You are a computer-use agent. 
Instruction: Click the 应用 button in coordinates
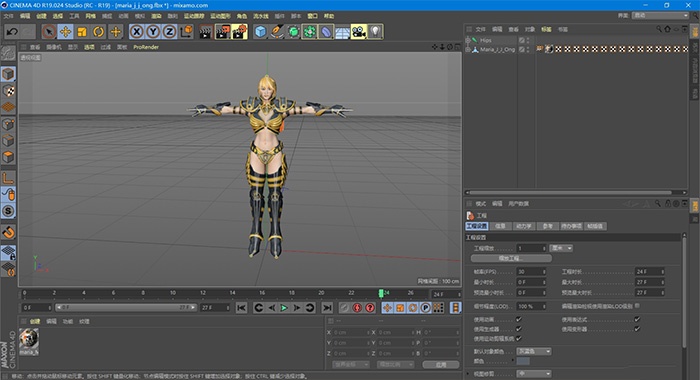441,364
